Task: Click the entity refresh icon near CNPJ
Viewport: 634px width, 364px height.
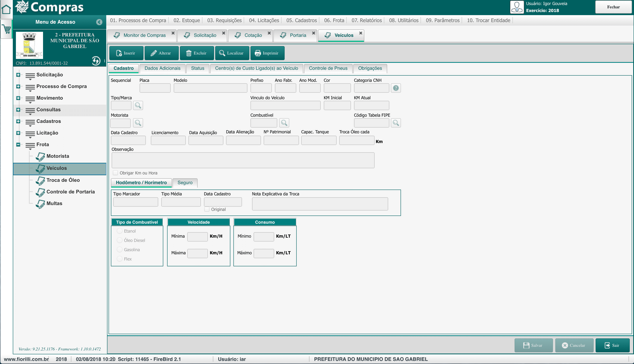Action: point(96,61)
